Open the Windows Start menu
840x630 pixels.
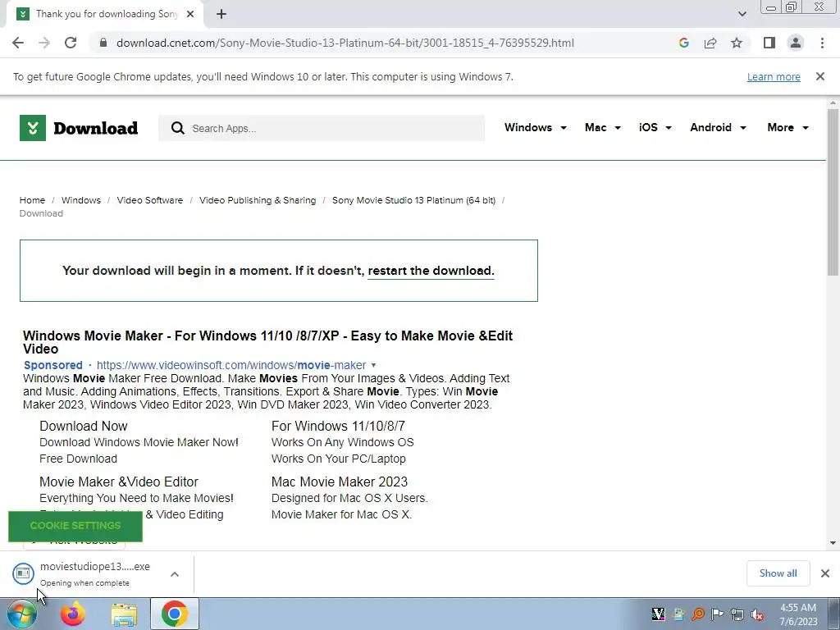[x=21, y=614]
